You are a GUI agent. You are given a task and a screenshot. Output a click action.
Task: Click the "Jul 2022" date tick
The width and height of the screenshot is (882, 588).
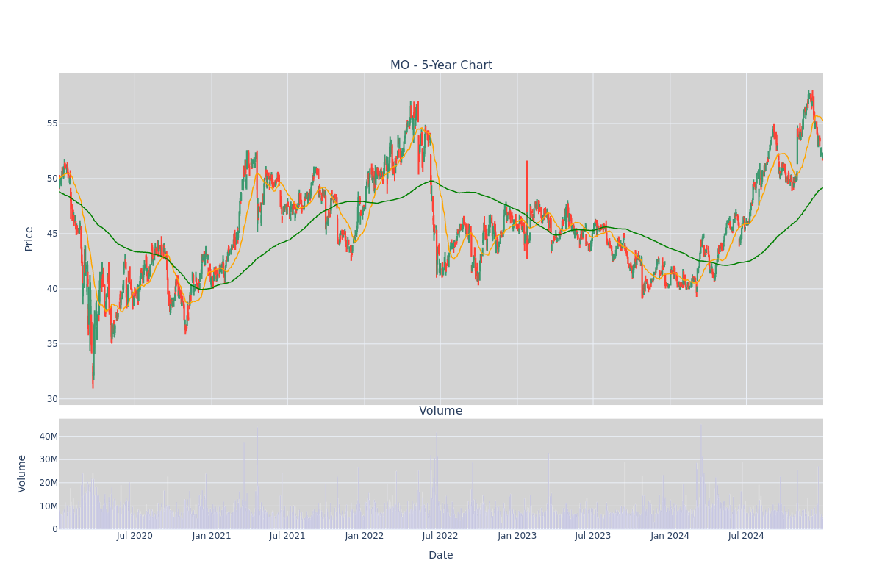point(440,536)
